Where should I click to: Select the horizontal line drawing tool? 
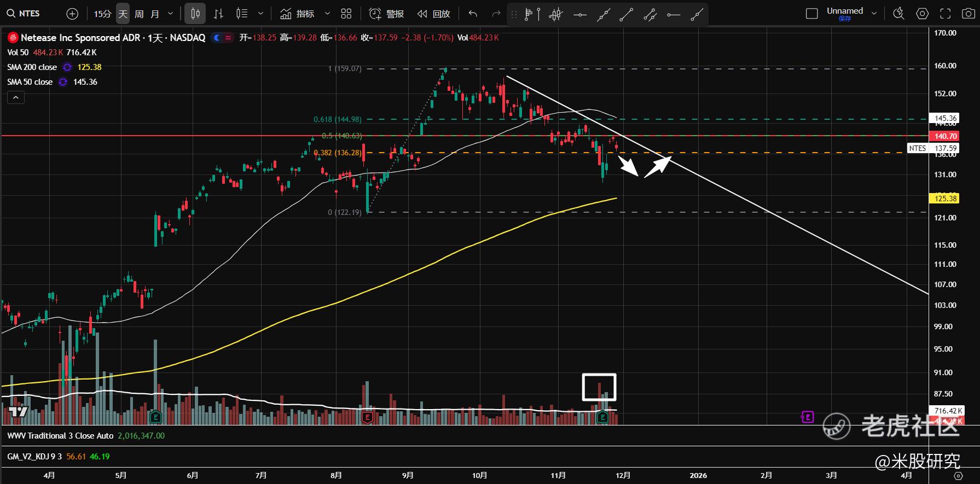pyautogui.click(x=580, y=15)
